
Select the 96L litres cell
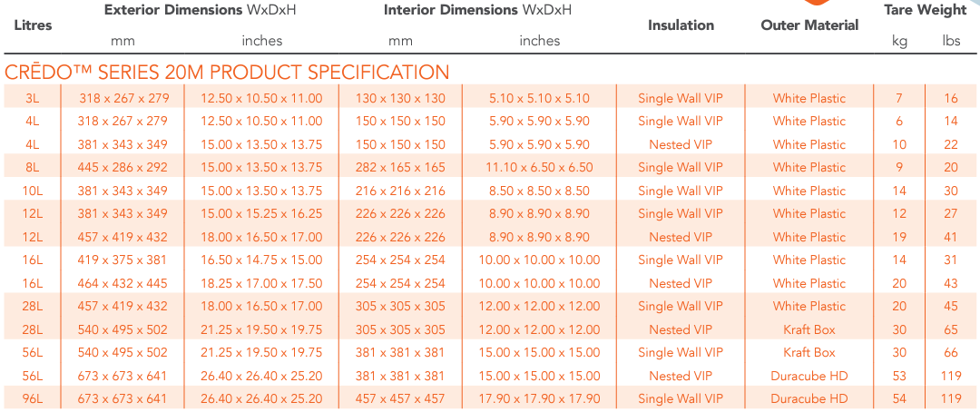click(x=33, y=398)
